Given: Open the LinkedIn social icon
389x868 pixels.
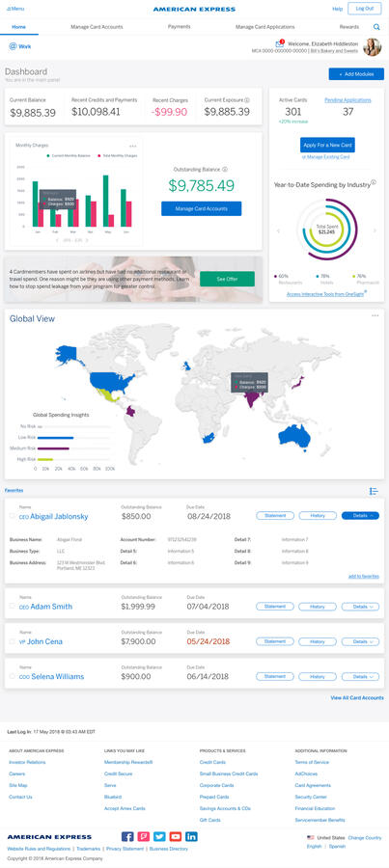Looking at the screenshot, I should 191,836.
